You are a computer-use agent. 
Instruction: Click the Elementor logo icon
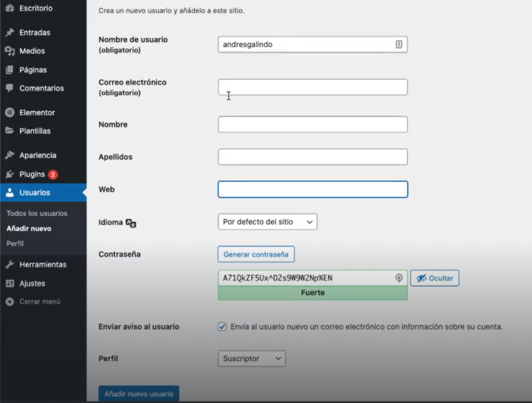(x=10, y=113)
